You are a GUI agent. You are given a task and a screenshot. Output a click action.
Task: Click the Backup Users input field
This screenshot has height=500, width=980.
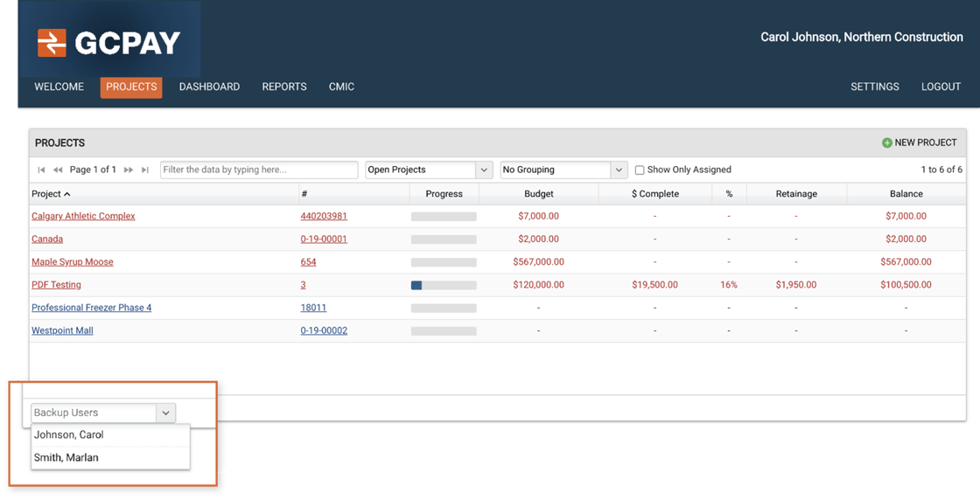point(94,413)
